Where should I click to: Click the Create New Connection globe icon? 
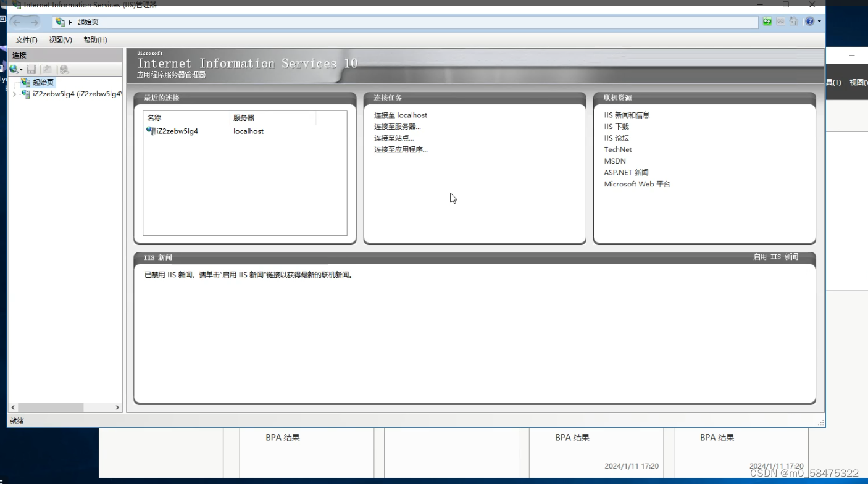[x=14, y=69]
